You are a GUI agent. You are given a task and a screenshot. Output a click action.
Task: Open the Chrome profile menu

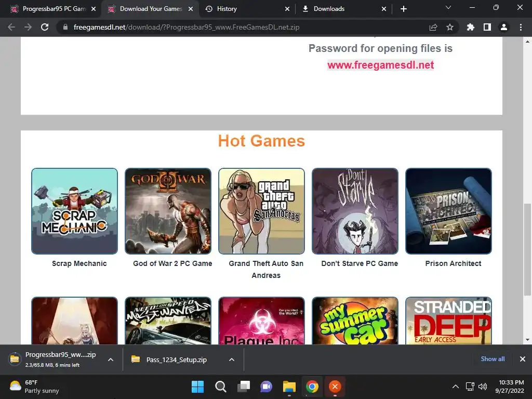[504, 27]
